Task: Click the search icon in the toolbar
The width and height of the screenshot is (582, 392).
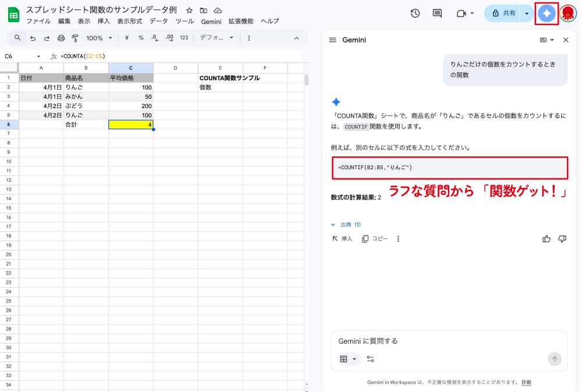Action: click(17, 37)
